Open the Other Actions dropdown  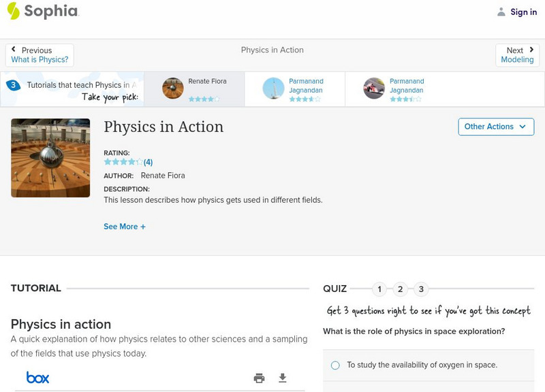click(x=495, y=127)
